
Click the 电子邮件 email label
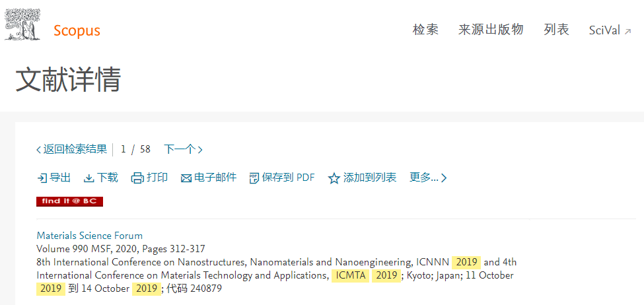(215, 178)
